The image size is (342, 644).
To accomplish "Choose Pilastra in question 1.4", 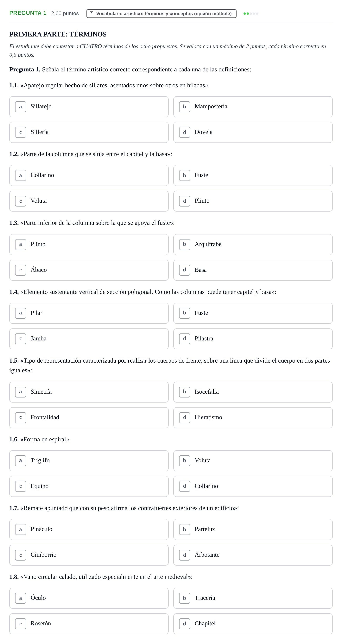I will 253,339.
